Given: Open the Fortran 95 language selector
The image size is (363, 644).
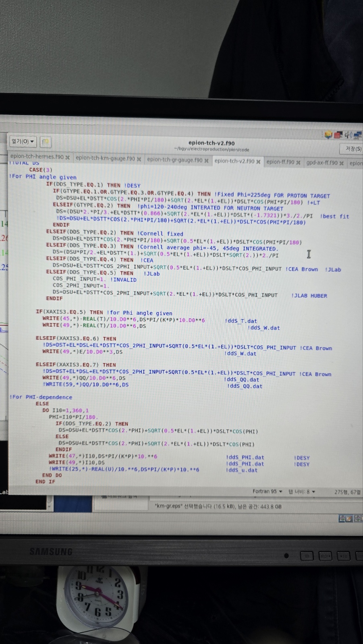Looking at the screenshot, I should (x=267, y=491).
